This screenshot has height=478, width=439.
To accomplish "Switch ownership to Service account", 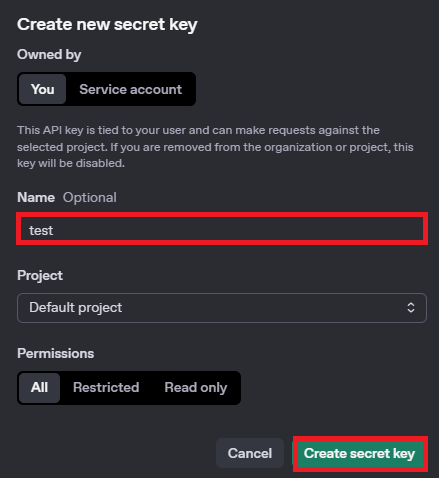I will [130, 89].
